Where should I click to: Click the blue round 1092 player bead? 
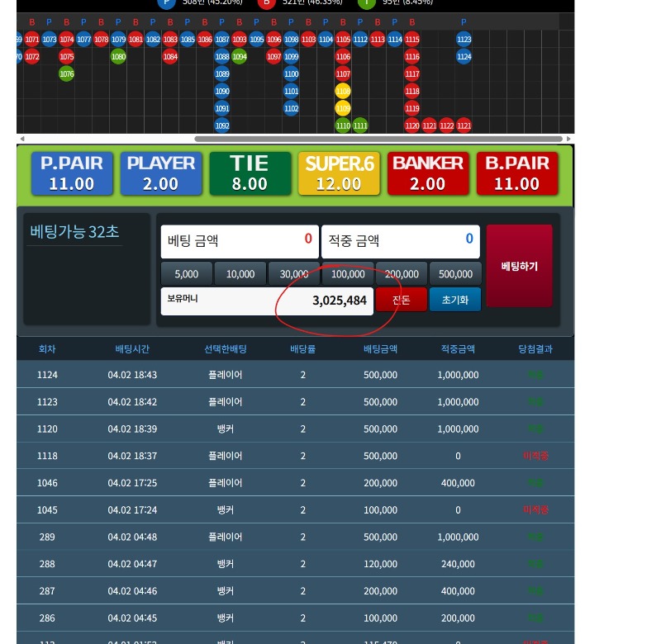click(x=221, y=125)
